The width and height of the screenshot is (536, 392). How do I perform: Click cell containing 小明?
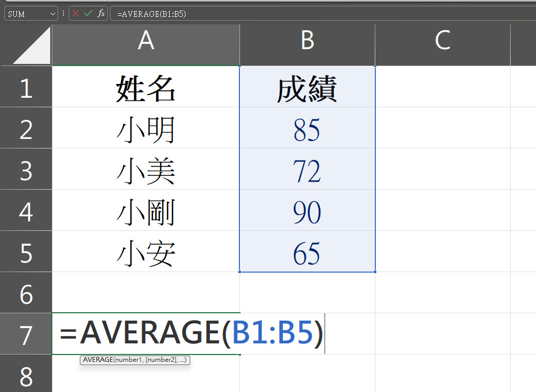pyautogui.click(x=146, y=128)
